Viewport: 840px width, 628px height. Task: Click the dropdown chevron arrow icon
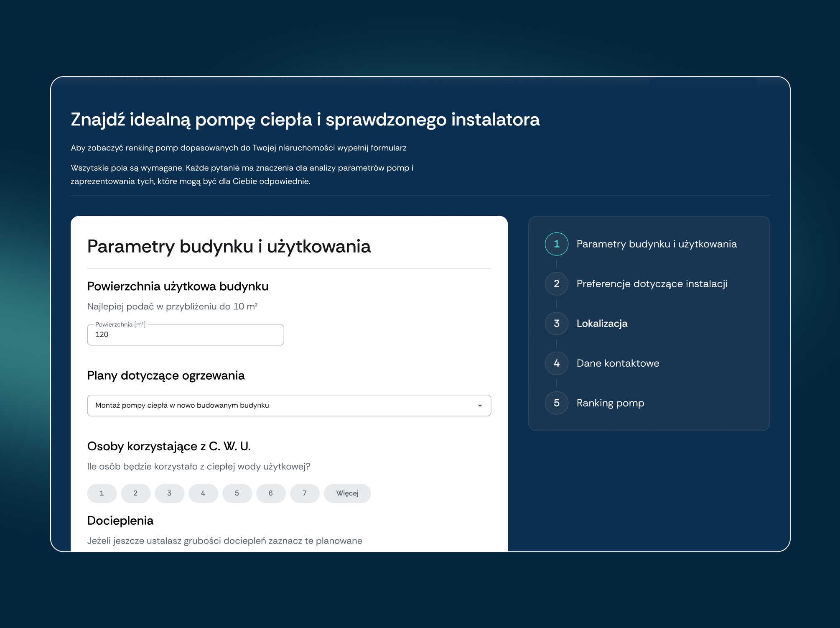pyautogui.click(x=480, y=406)
